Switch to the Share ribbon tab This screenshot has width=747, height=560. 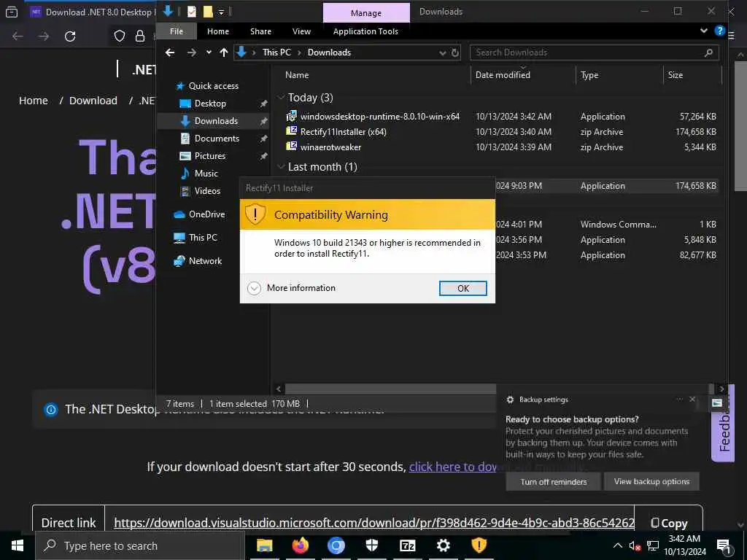click(x=260, y=31)
